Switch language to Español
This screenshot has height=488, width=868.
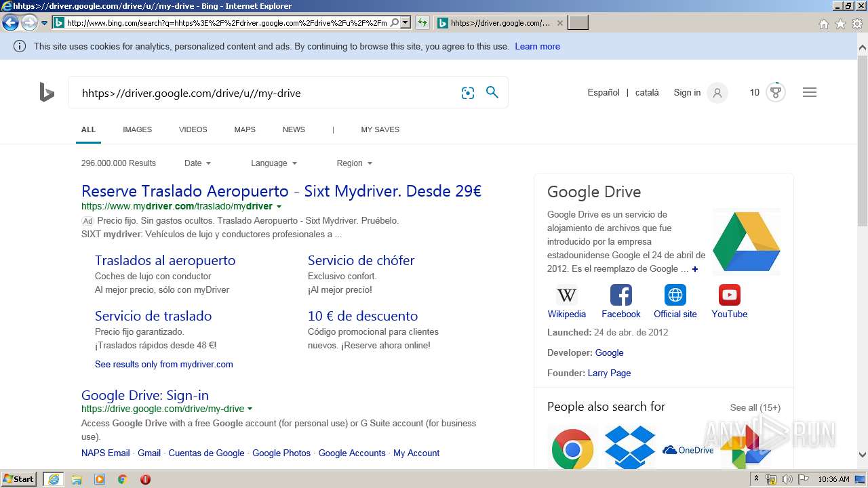click(604, 93)
